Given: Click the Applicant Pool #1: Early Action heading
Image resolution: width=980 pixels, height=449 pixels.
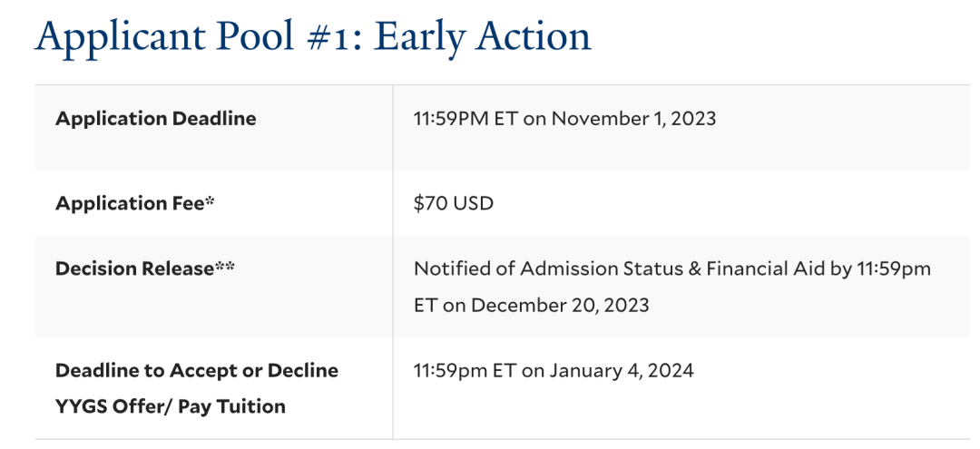Looking at the screenshot, I should 312,37.
